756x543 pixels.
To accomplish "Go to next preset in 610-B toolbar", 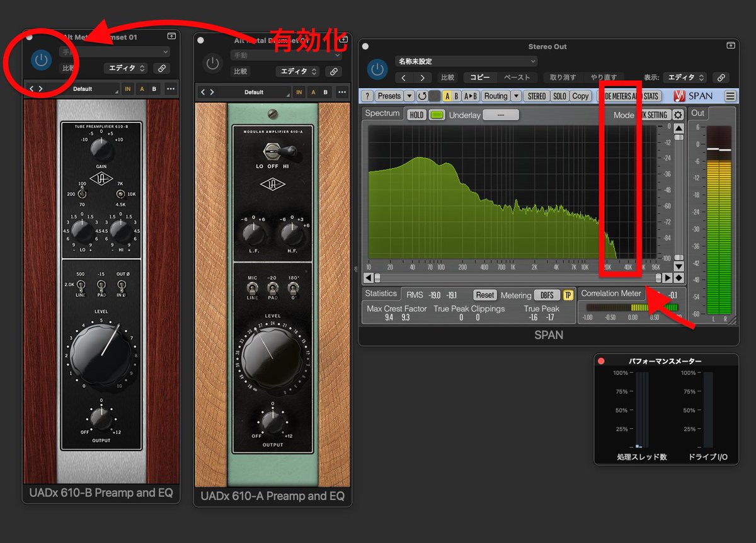I will pos(40,89).
